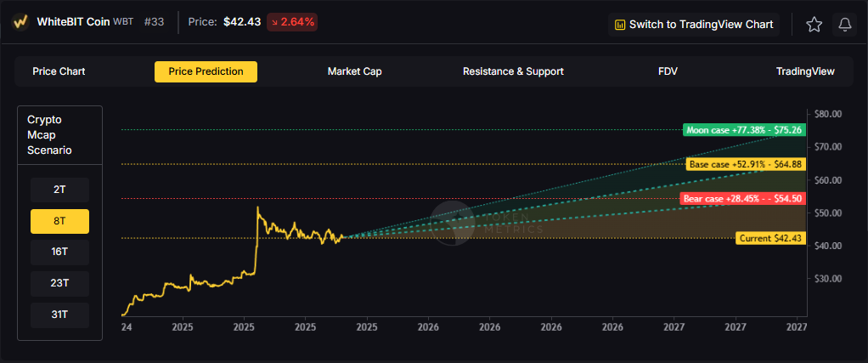Choose the 16T crypto mcap scenario
Image resolution: width=868 pixels, height=363 pixels.
(x=59, y=252)
